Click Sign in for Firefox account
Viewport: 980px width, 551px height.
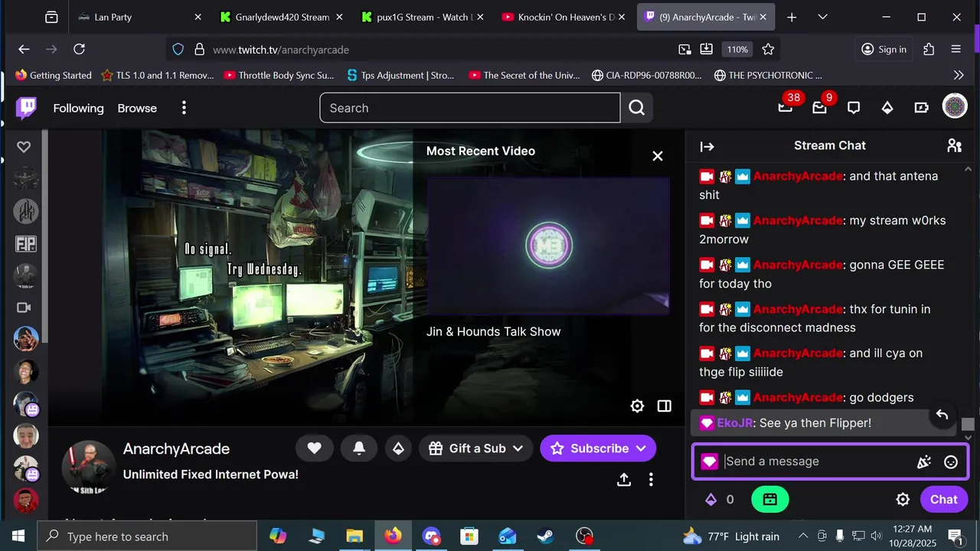point(884,49)
